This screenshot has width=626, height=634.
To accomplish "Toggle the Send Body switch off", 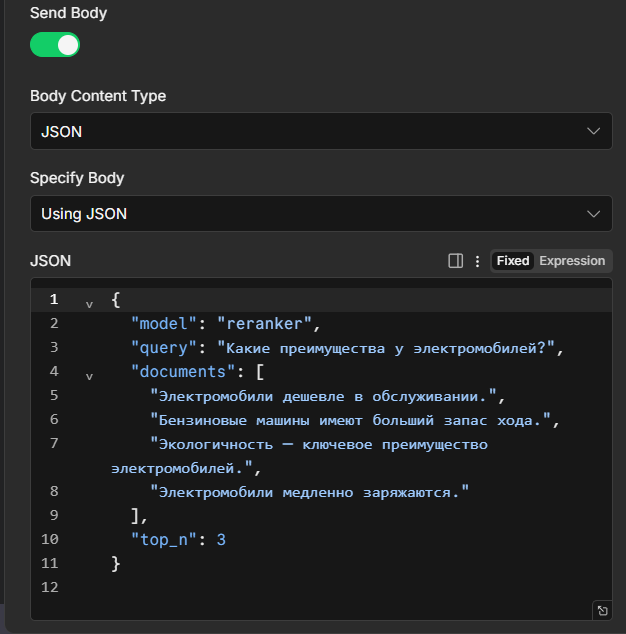I will tap(55, 45).
